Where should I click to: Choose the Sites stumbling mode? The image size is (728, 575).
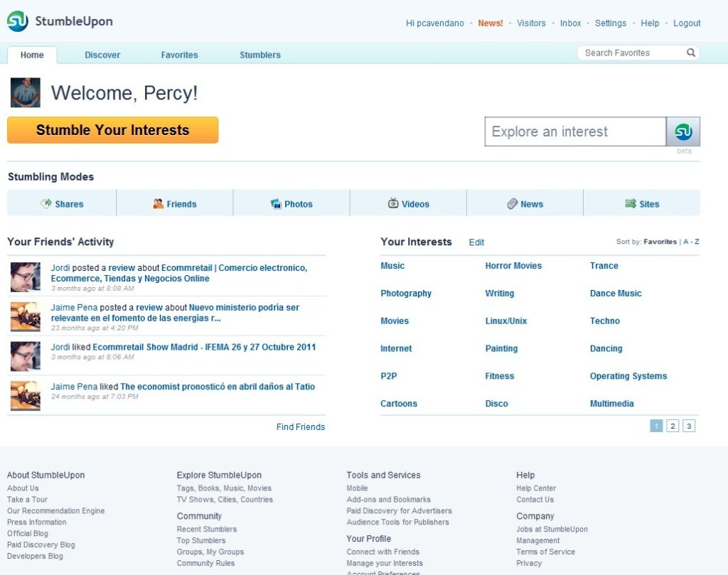pos(642,204)
